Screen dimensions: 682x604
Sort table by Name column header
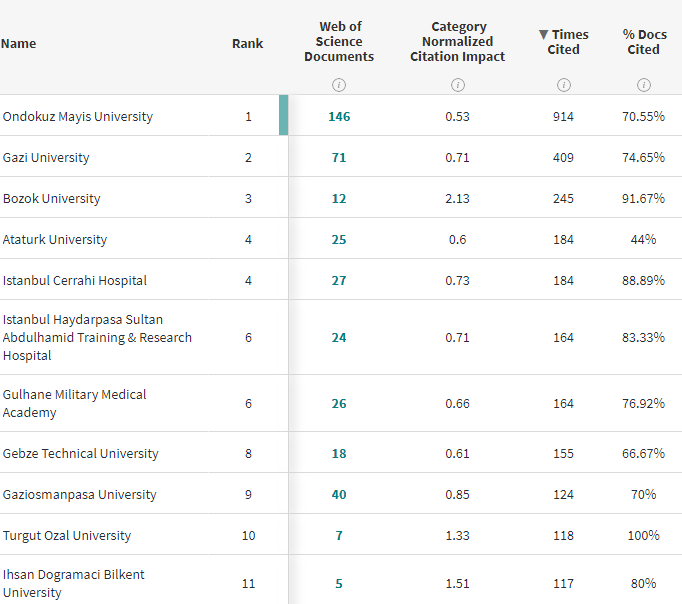19,44
